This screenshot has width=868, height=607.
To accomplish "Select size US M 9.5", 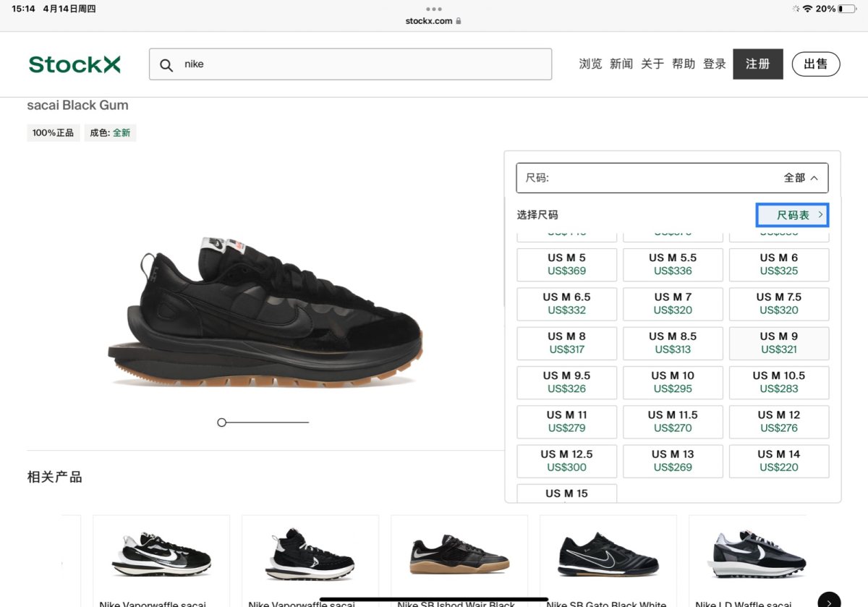I will pyautogui.click(x=567, y=382).
